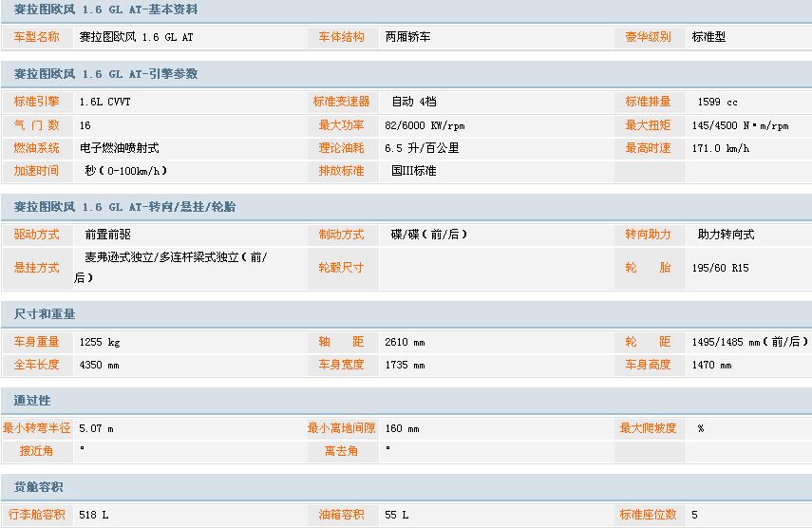The height and width of the screenshot is (528, 812).
Task: Select the 车体结构 label
Action: click(341, 37)
